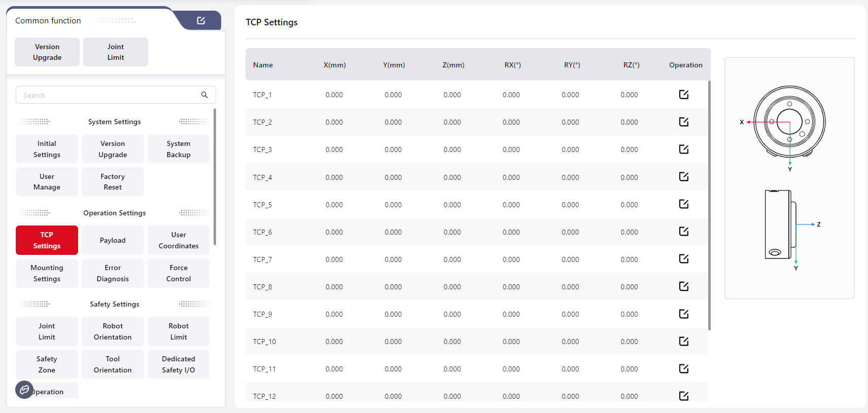Open Factory Reset
This screenshot has height=413, width=868.
click(x=113, y=182)
